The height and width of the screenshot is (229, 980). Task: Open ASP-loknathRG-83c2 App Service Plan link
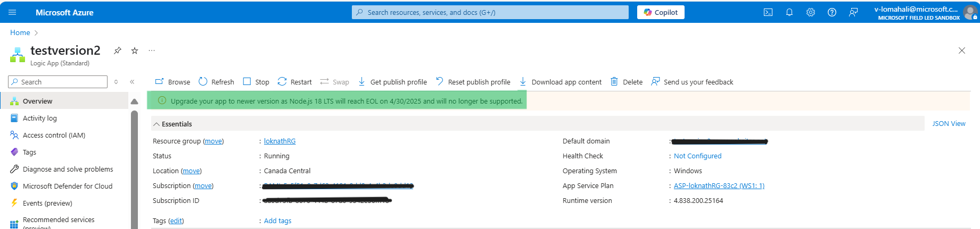tap(719, 185)
